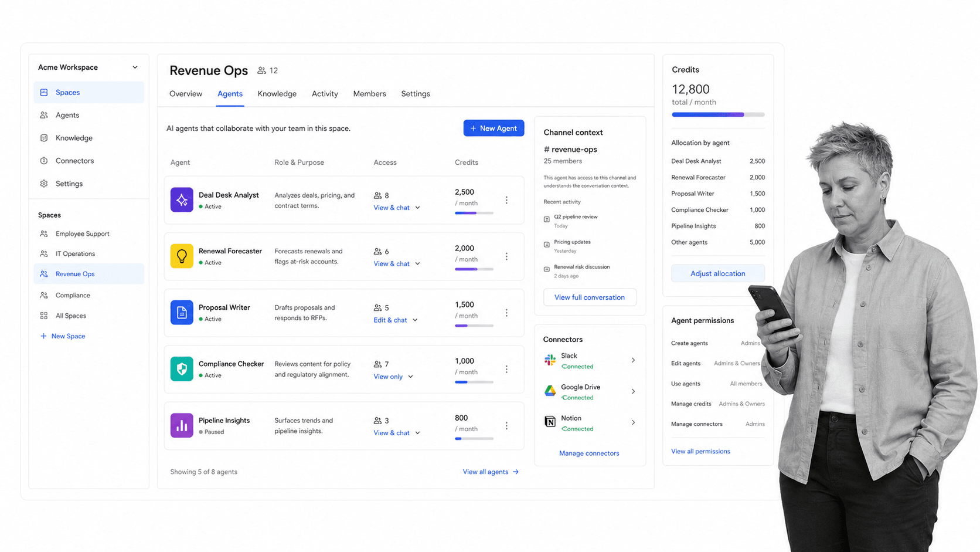Open more options for Compliance Checker
This screenshot has height=552, width=980.
coord(506,369)
